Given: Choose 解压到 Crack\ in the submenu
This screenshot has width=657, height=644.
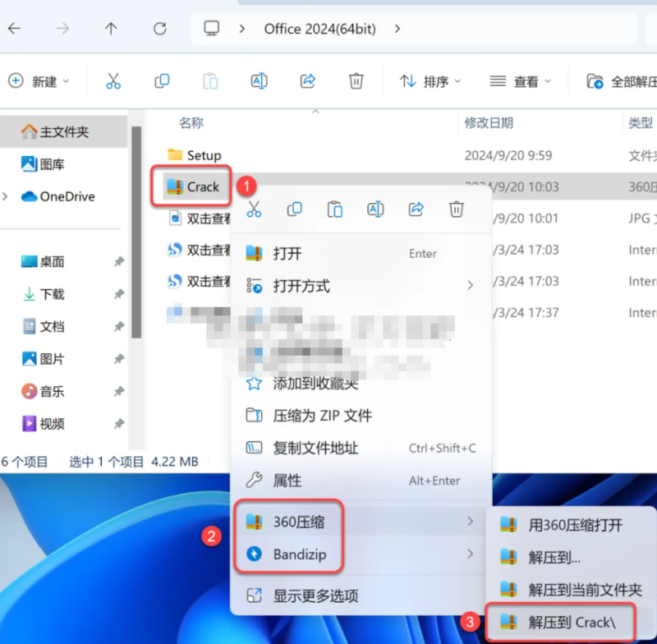Looking at the screenshot, I should pyautogui.click(x=561, y=622).
